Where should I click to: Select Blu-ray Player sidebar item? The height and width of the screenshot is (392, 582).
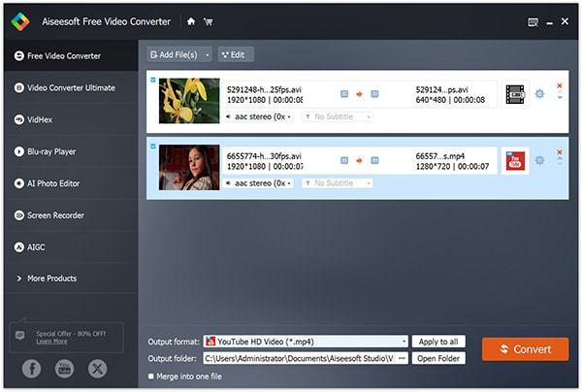click(x=71, y=151)
